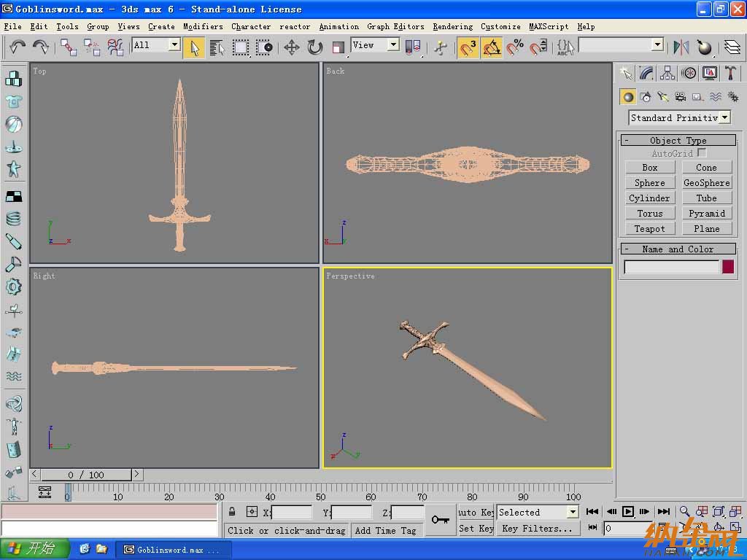Open Named Selection Sets ABC icon

pyautogui.click(x=565, y=47)
